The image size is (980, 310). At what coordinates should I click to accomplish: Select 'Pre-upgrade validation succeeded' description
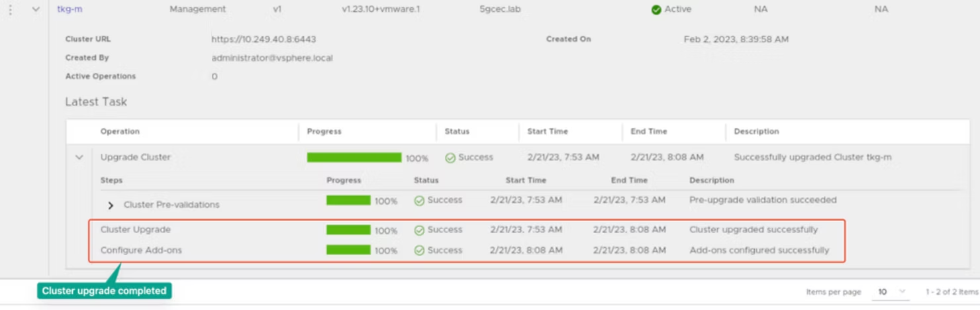point(763,200)
